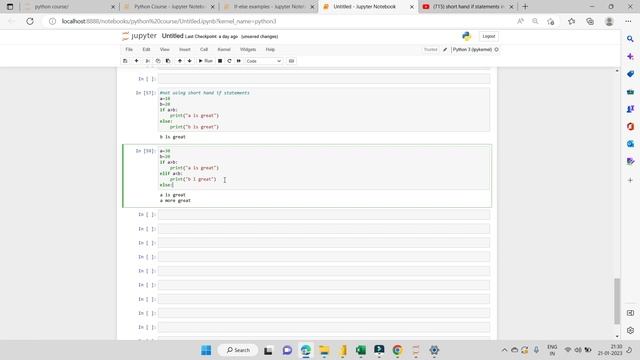
Task: Open the Windows Start menu
Action: [x=206, y=350]
